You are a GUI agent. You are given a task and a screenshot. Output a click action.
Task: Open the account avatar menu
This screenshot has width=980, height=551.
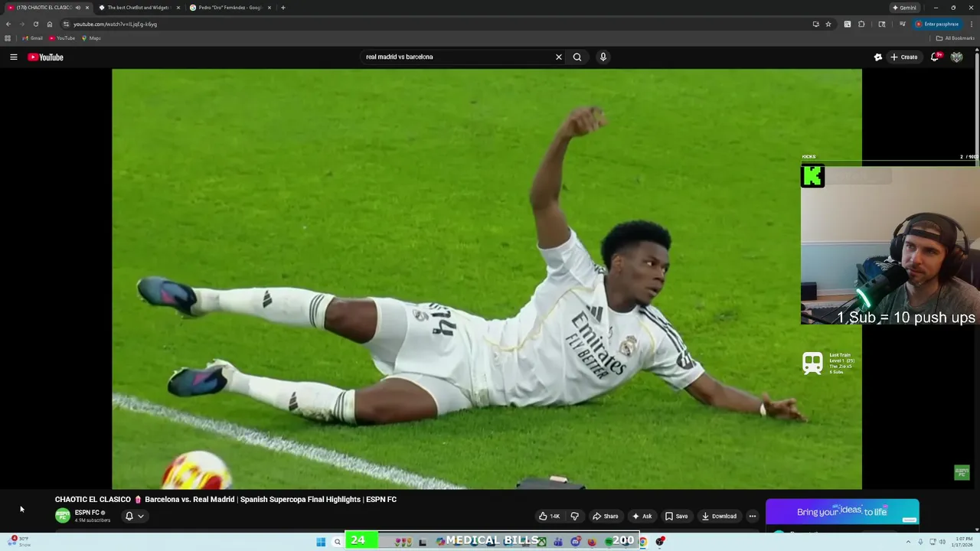click(x=956, y=57)
